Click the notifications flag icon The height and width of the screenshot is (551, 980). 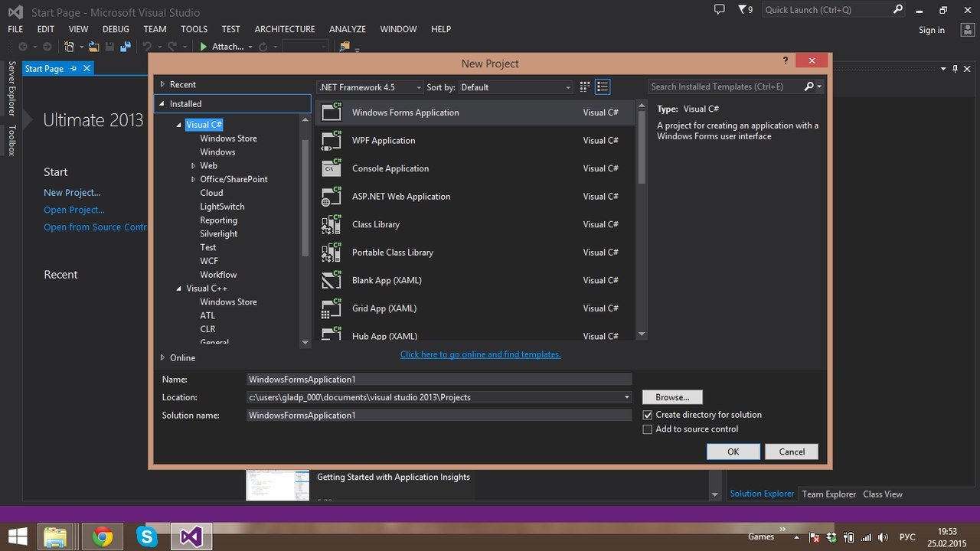point(742,10)
